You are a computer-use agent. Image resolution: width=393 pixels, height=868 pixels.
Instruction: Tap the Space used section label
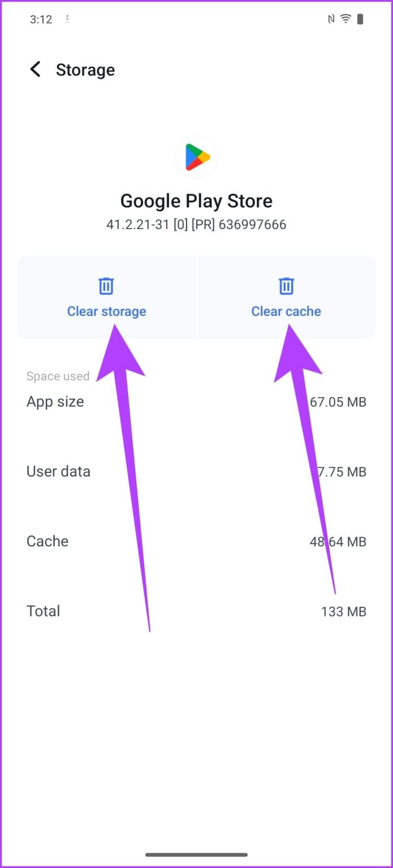point(58,375)
